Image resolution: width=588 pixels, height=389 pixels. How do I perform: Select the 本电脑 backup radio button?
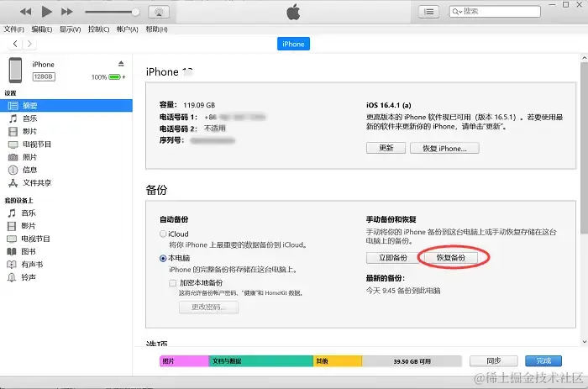click(163, 258)
